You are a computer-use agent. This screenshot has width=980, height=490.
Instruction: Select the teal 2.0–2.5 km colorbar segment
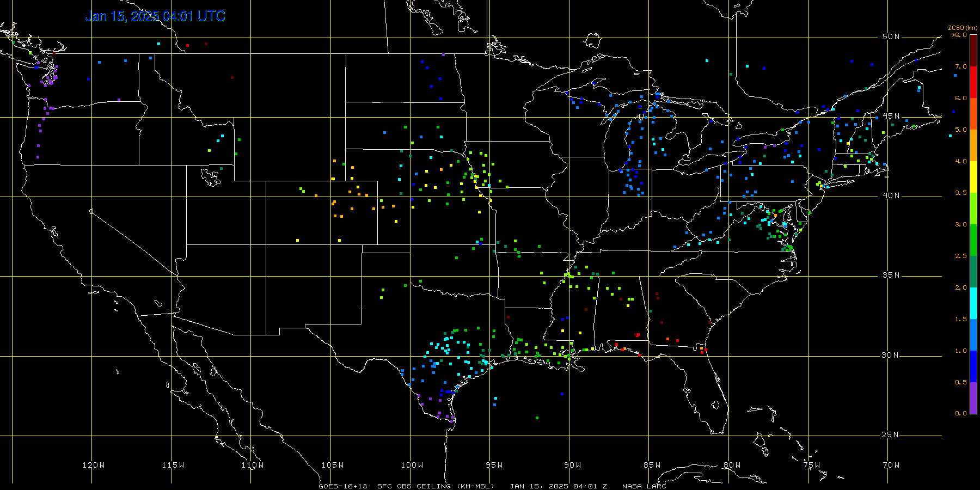[973, 272]
